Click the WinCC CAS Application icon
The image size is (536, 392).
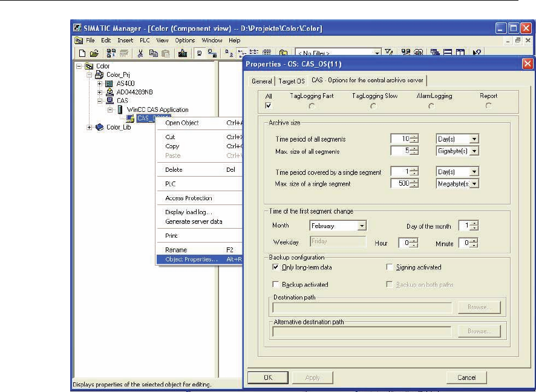click(x=120, y=109)
